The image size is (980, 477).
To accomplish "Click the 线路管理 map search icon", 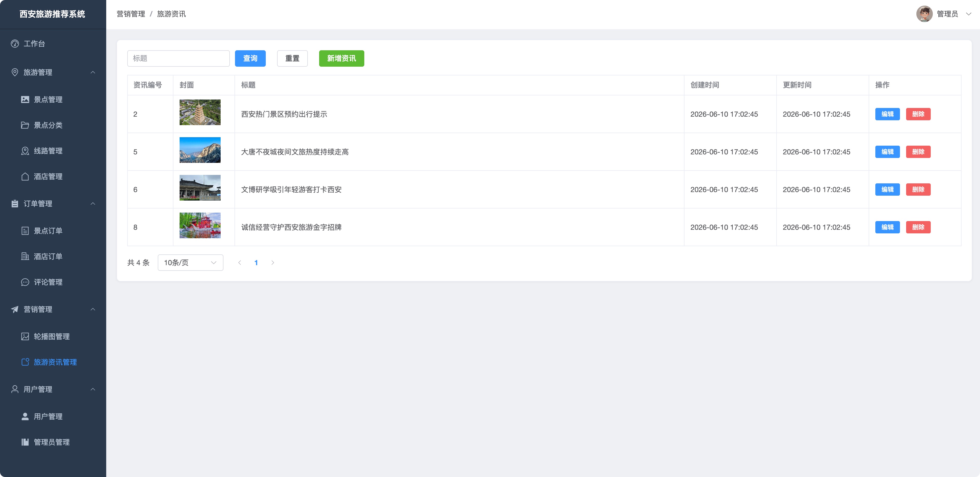I will coord(25,151).
